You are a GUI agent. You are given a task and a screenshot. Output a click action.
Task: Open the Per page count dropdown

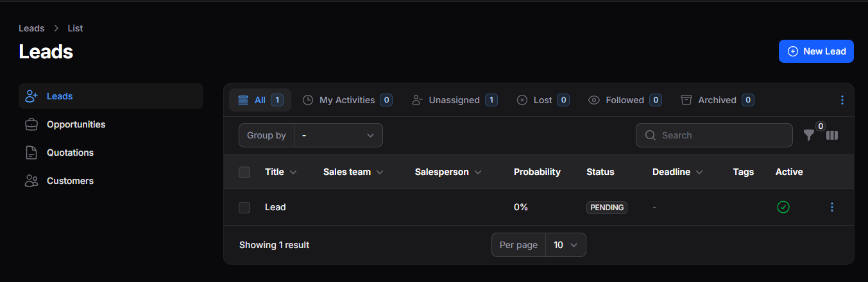pyautogui.click(x=565, y=245)
